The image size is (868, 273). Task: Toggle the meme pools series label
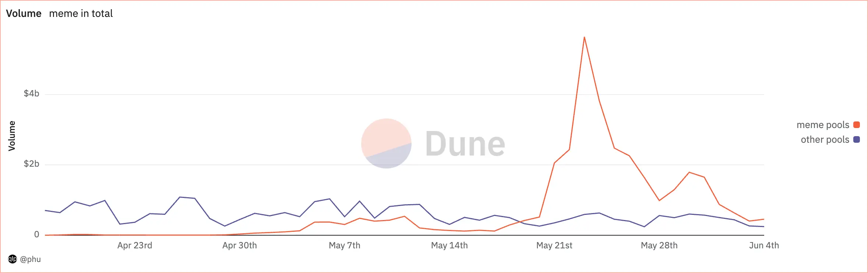pos(823,125)
